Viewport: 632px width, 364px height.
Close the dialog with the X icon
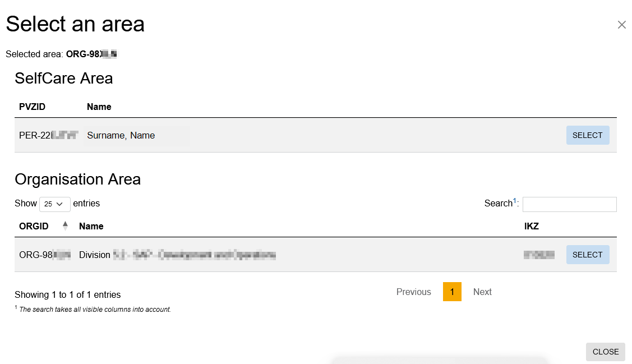[621, 25]
